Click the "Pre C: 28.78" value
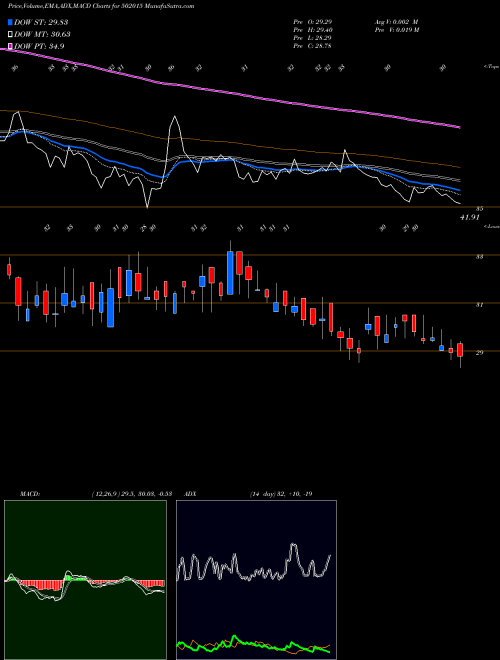Viewport: 500px width, 660px height. pos(313,46)
